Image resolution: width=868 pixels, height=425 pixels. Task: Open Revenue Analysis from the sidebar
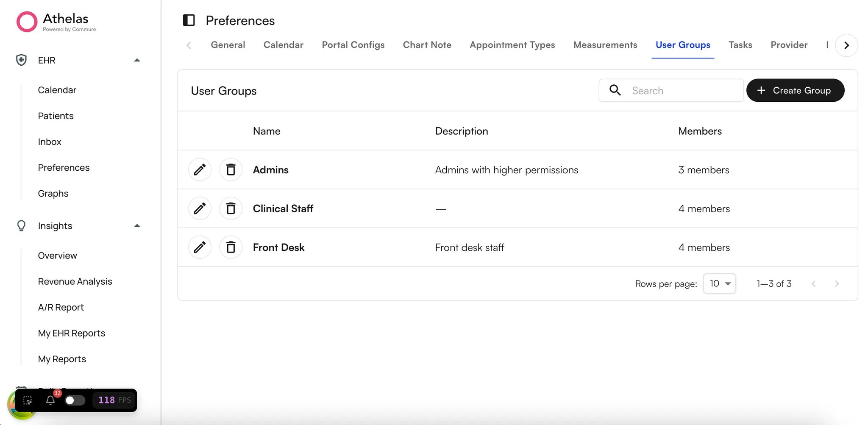click(75, 281)
